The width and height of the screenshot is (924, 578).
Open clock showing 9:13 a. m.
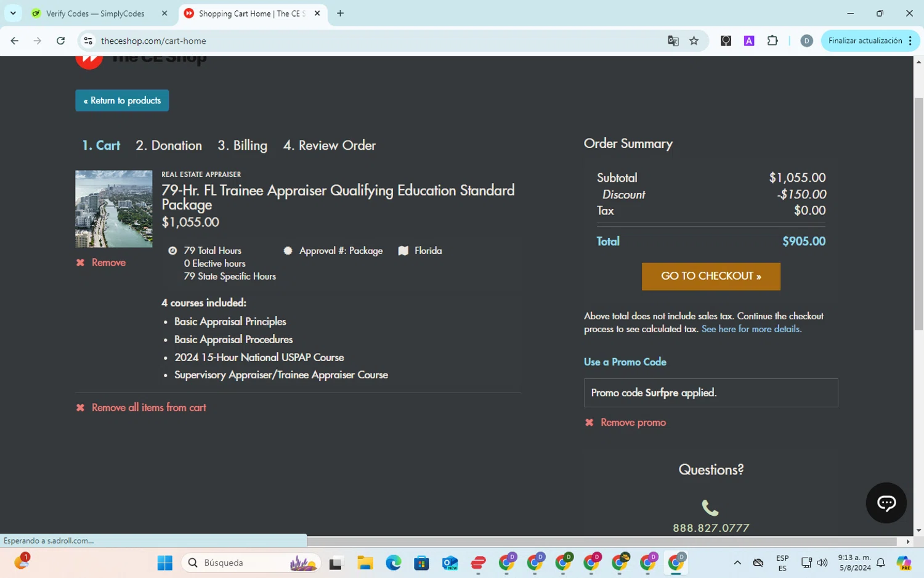pos(854,563)
